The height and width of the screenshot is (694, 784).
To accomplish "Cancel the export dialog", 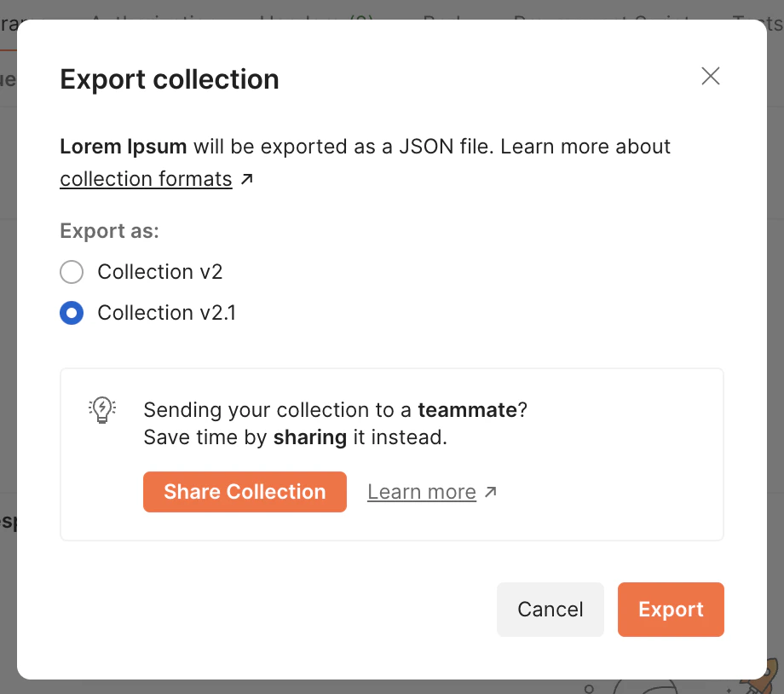I will pyautogui.click(x=550, y=609).
